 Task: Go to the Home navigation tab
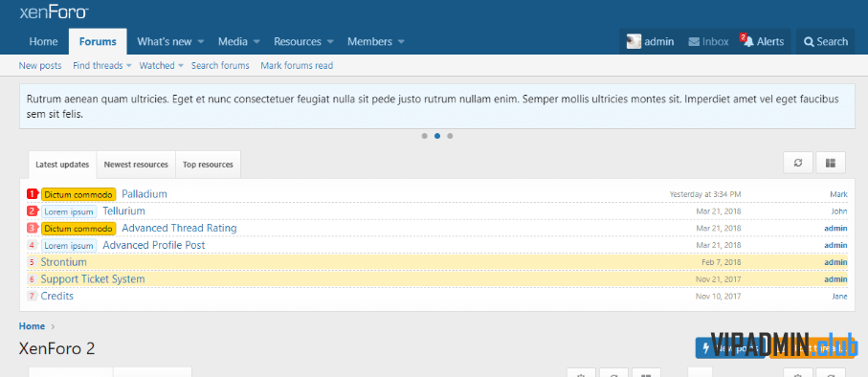click(43, 41)
